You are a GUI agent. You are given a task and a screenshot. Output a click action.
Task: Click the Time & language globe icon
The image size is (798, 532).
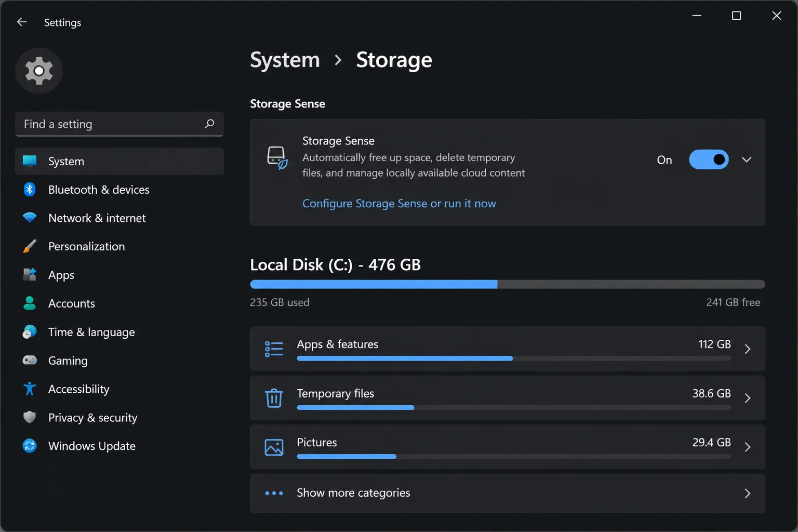(x=30, y=331)
